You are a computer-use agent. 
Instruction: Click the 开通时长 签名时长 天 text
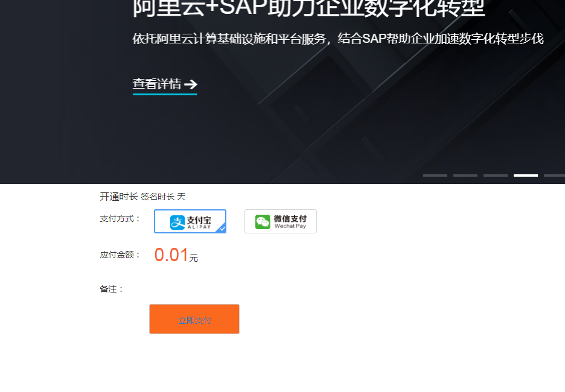click(x=142, y=197)
